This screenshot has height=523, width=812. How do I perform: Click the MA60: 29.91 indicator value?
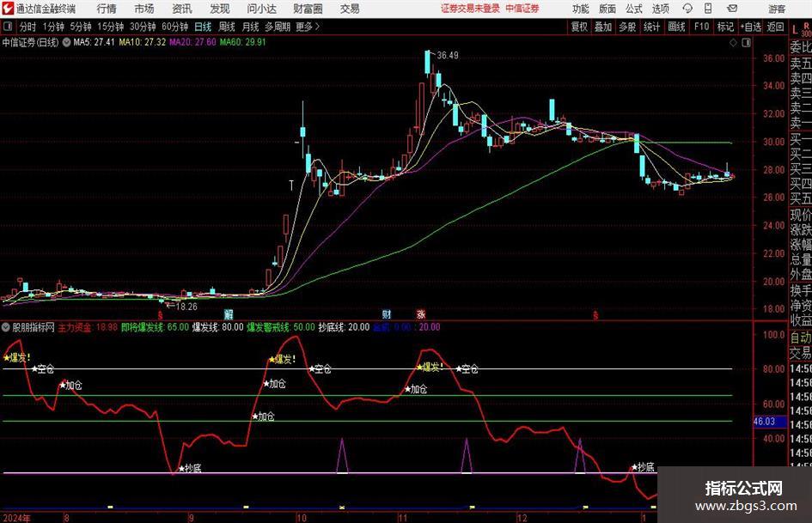pyautogui.click(x=243, y=42)
